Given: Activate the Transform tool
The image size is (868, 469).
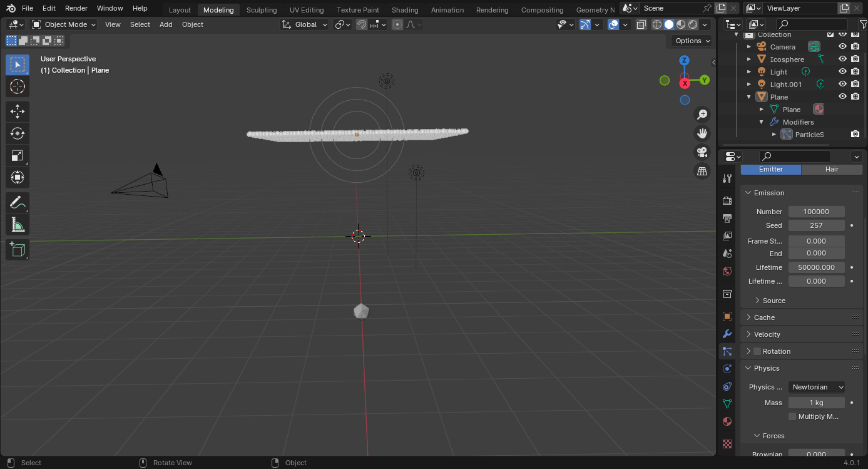Looking at the screenshot, I should [18, 177].
